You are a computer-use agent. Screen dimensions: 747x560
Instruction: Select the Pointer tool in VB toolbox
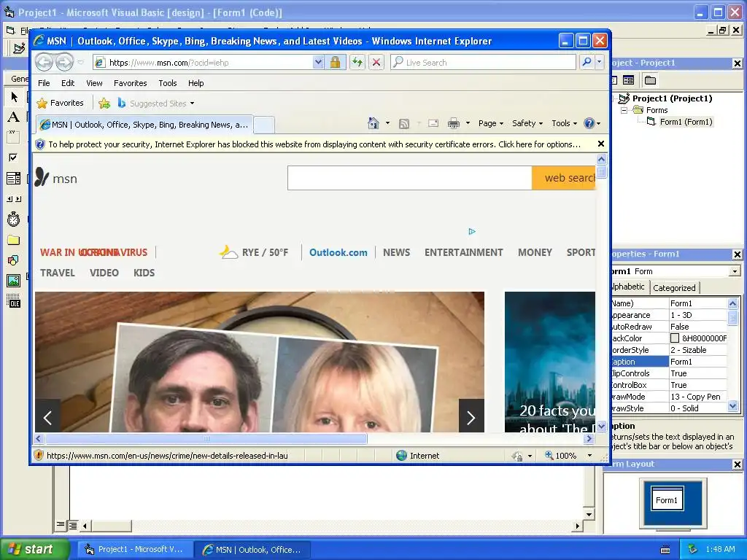click(14, 97)
